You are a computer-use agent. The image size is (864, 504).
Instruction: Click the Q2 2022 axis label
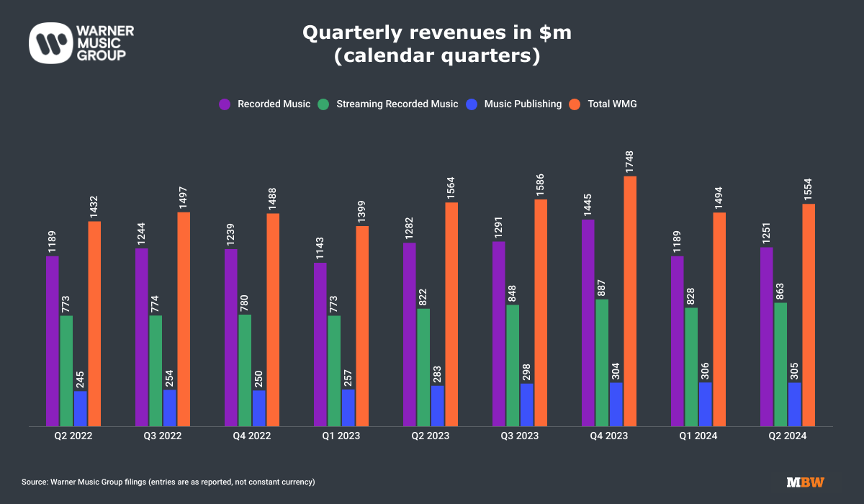point(73,436)
